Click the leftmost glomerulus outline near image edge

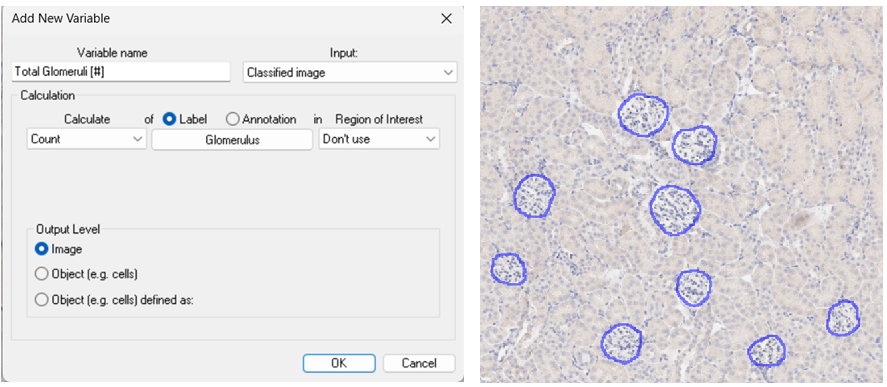point(509,269)
